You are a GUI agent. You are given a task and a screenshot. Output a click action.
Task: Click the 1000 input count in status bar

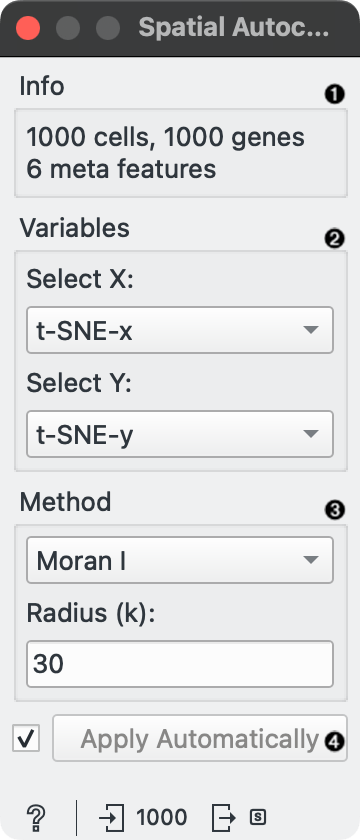(x=162, y=818)
